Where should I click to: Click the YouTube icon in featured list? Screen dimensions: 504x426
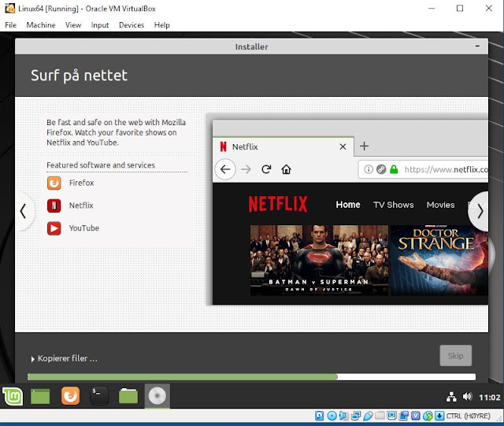coord(54,228)
